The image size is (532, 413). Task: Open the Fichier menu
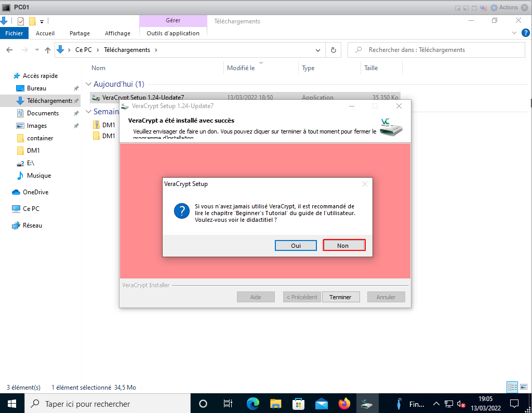pyautogui.click(x=14, y=33)
